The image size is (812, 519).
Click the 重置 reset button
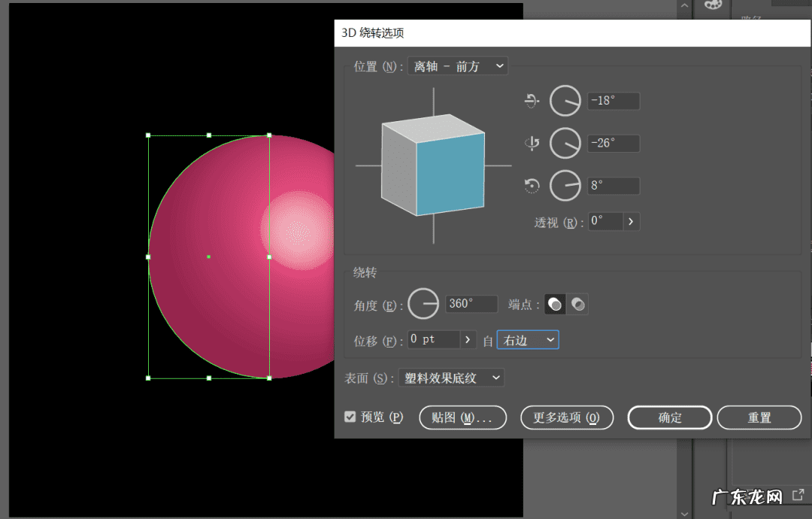759,417
